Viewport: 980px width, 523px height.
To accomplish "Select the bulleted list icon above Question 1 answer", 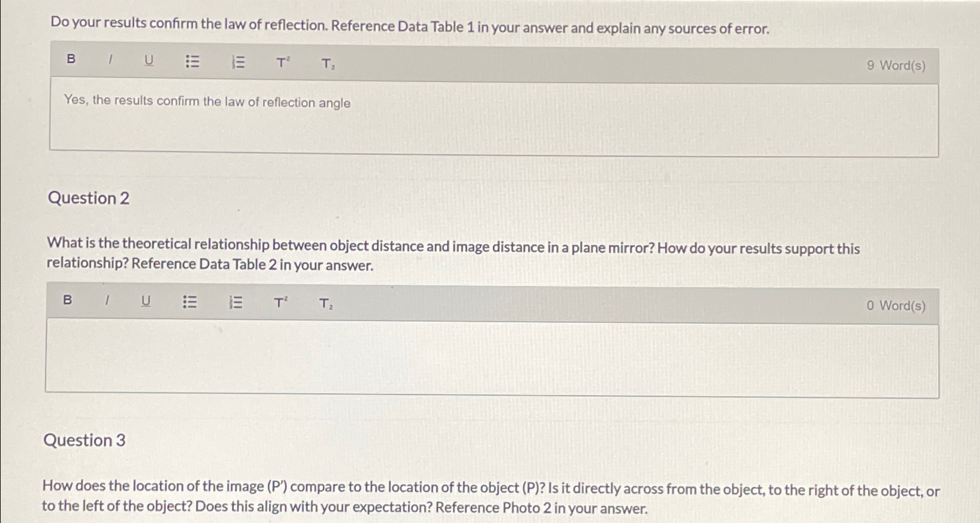I will pos(194,60).
